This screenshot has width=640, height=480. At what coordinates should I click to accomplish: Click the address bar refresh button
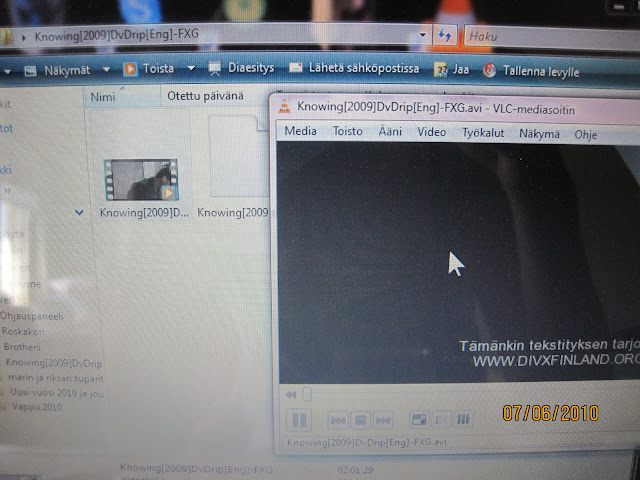[x=445, y=36]
